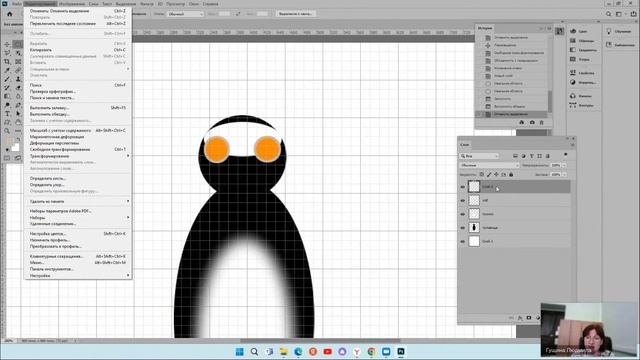
Task: Toggle visibility of the туловище layer
Action: click(462, 228)
